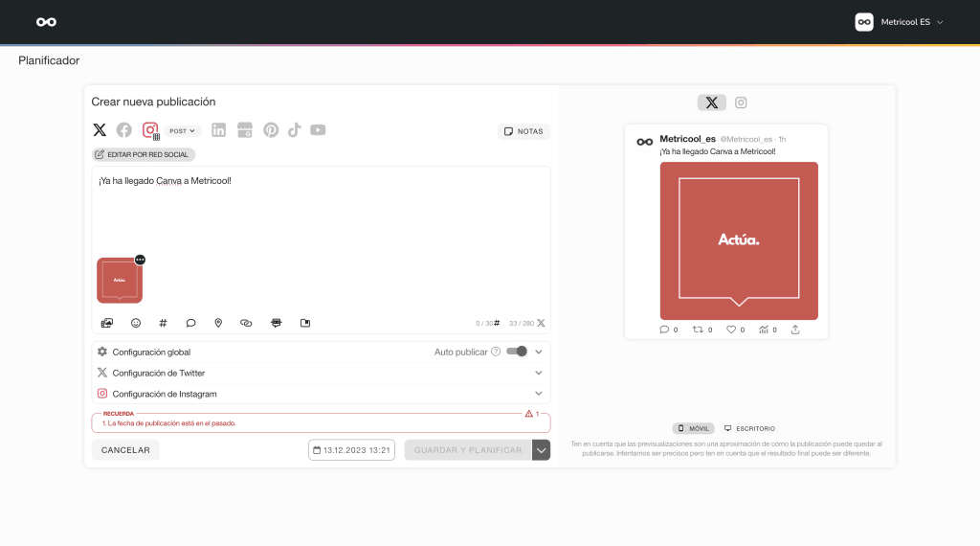Select the YouTube network icon

(318, 130)
